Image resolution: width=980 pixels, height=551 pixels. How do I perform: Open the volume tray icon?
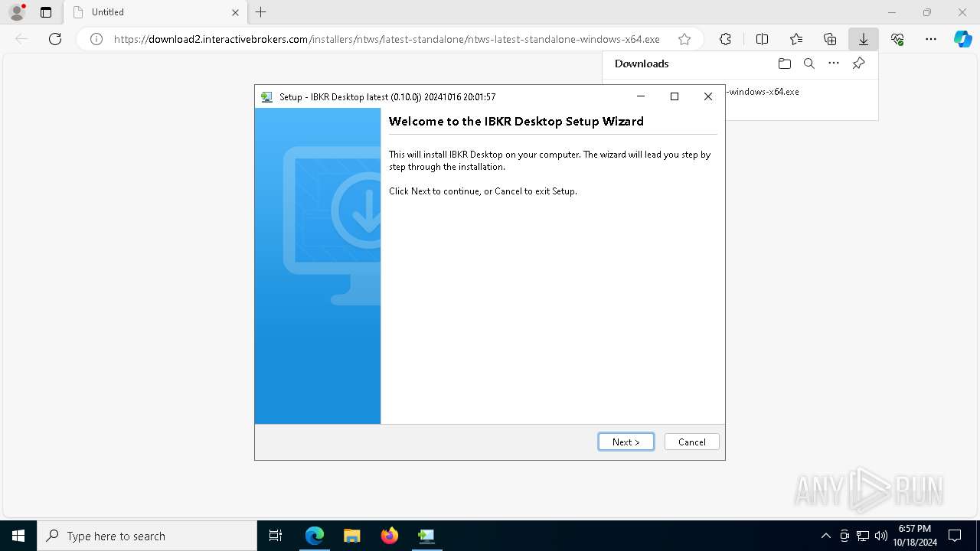(x=881, y=536)
